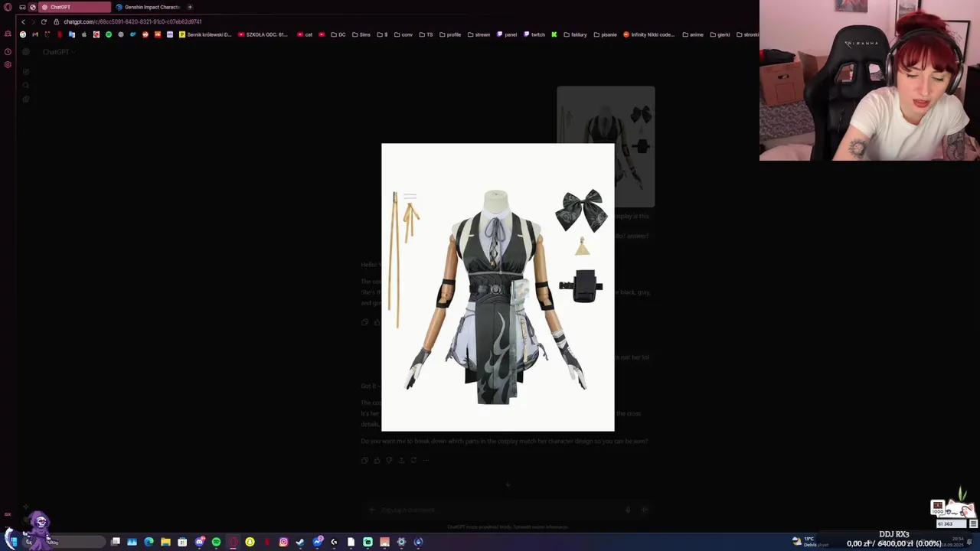Go back to previous page
Viewport: 980px width, 551px height.
coord(23,21)
